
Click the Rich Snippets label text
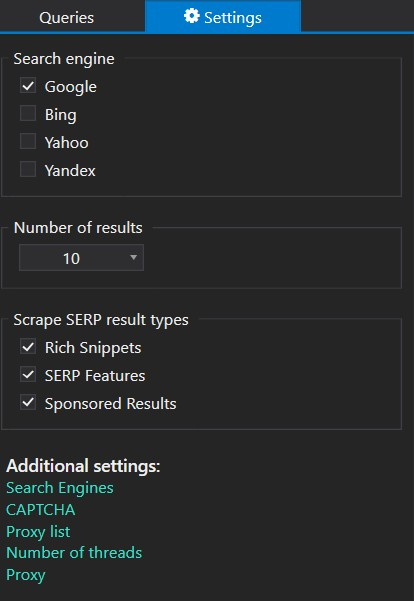93,348
